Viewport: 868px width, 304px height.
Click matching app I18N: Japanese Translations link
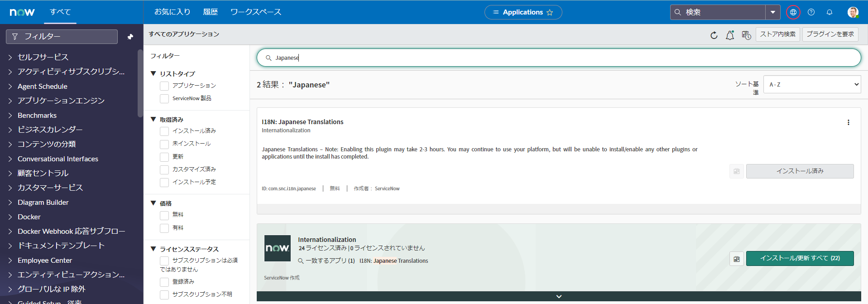(x=393, y=261)
